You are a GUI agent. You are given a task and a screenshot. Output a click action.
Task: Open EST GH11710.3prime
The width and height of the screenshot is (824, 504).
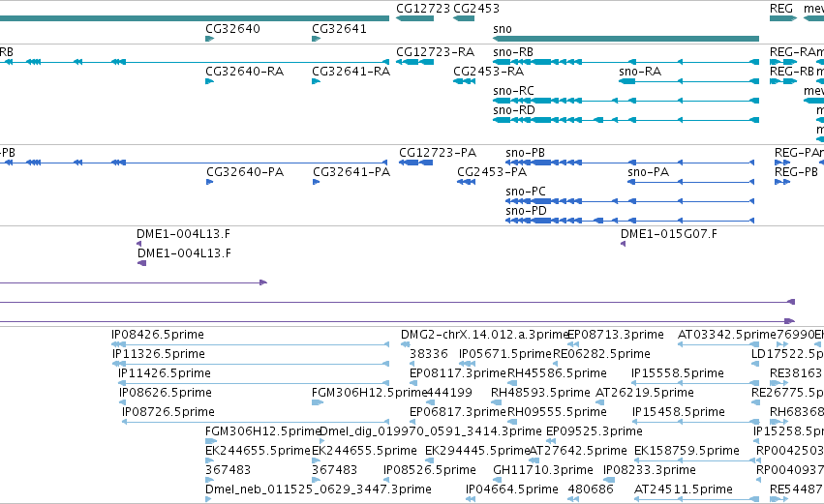[543, 471]
